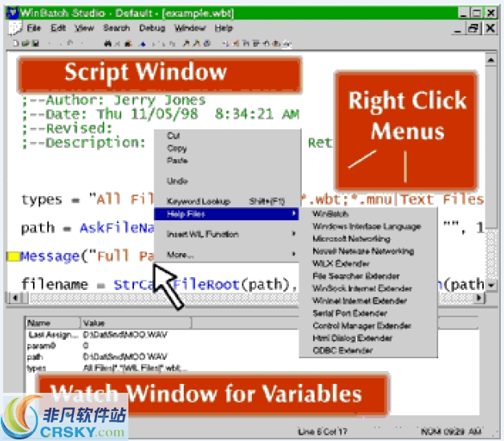Image resolution: width=504 pixels, height=441 pixels.
Task: Click the types variable in the script
Action: [x=42, y=199]
